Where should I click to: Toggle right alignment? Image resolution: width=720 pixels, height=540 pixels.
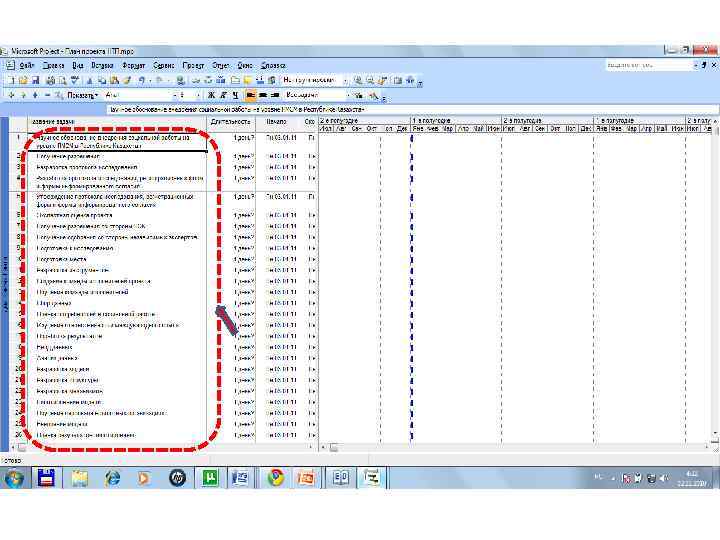click(x=275, y=95)
